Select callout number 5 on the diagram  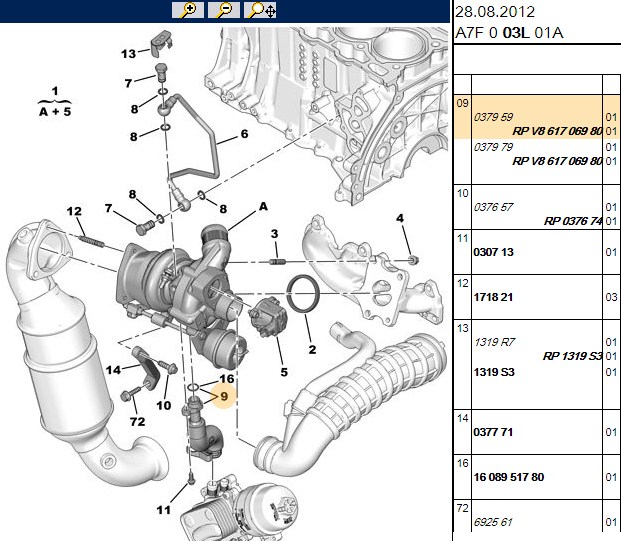click(284, 372)
